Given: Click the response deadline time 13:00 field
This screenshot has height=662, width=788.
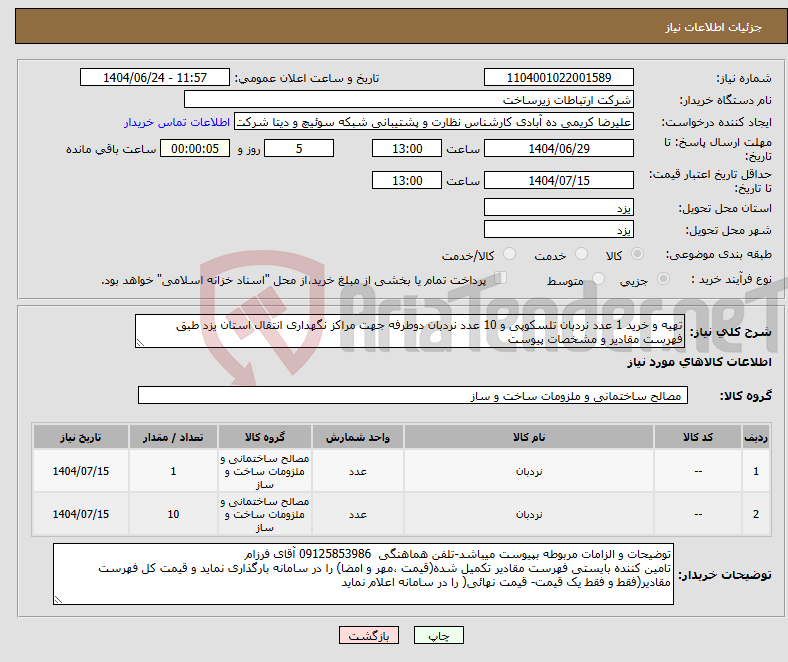Looking at the screenshot, I should [407, 148].
